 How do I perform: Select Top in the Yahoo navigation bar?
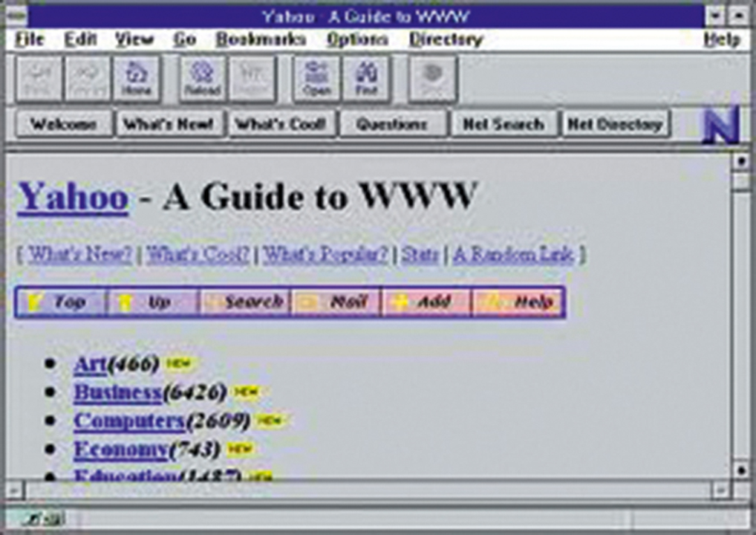[x=61, y=302]
